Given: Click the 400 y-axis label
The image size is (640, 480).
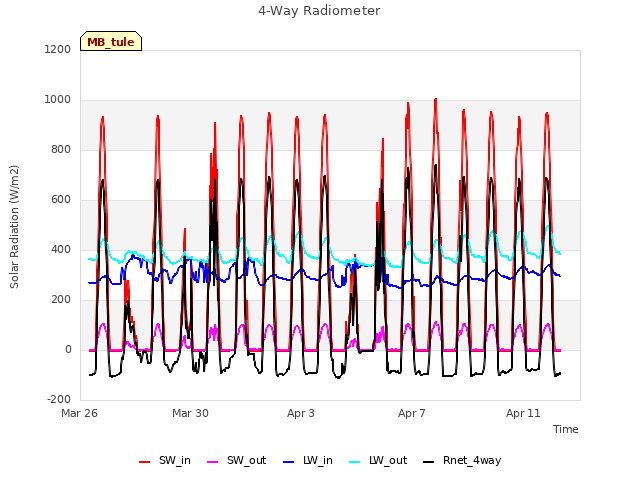Looking at the screenshot, I should coord(61,250).
